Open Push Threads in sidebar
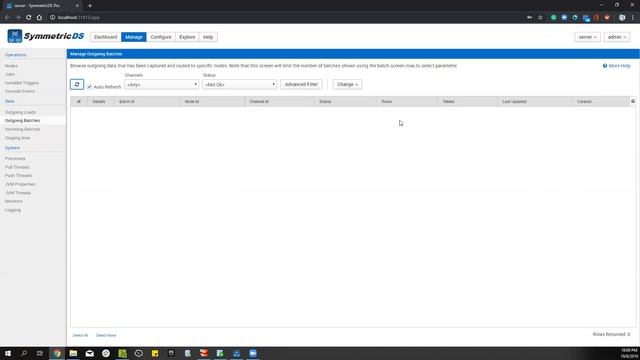 (18, 176)
